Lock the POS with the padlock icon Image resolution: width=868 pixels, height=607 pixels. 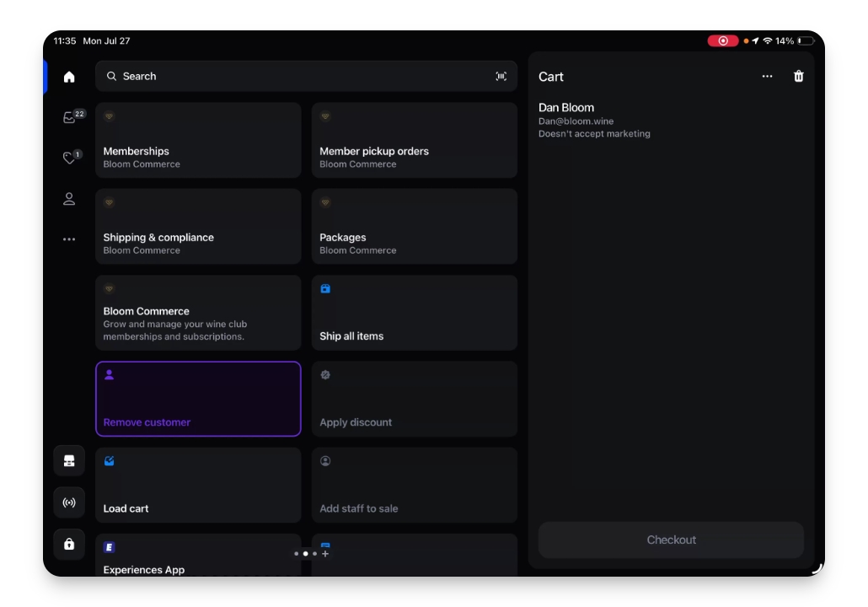(x=68, y=544)
